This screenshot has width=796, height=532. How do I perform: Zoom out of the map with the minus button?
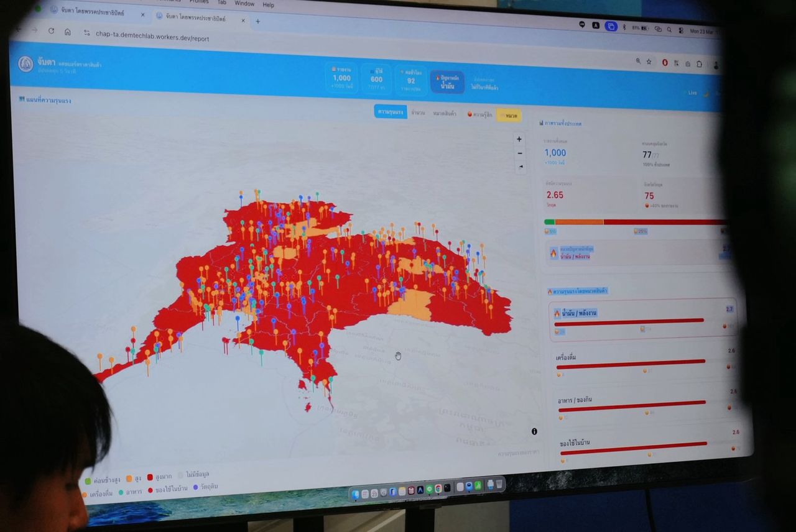[520, 154]
